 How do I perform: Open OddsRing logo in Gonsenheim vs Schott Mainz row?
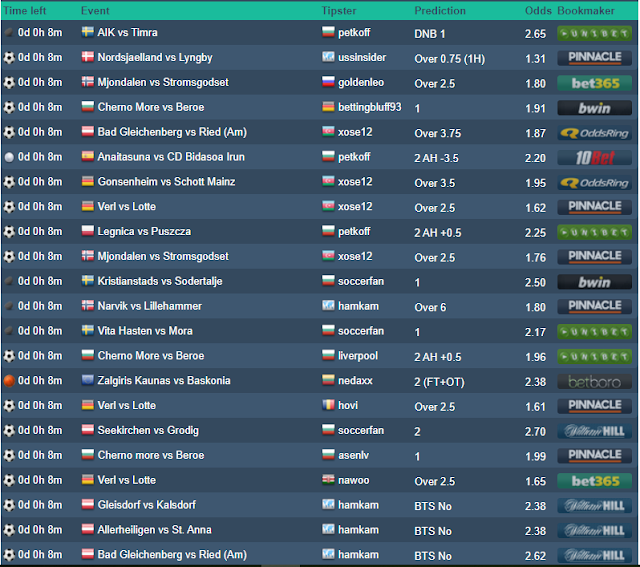pyautogui.click(x=594, y=182)
